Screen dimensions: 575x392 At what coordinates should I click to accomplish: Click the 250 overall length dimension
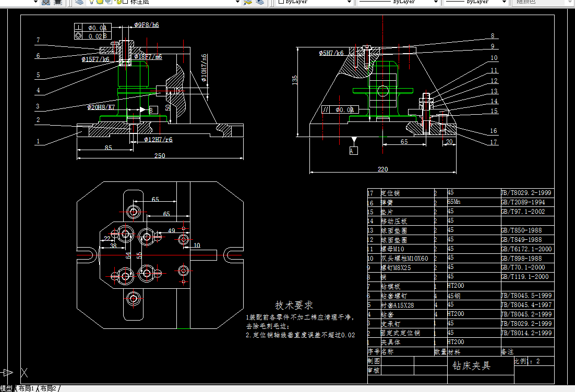pos(160,156)
